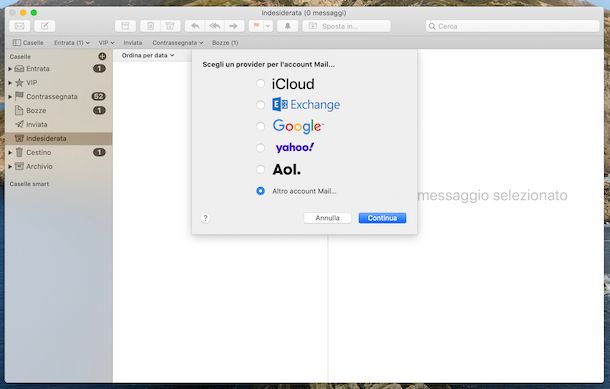The image size is (610, 389).
Task: Click the Exchange logo
Action: (x=306, y=105)
